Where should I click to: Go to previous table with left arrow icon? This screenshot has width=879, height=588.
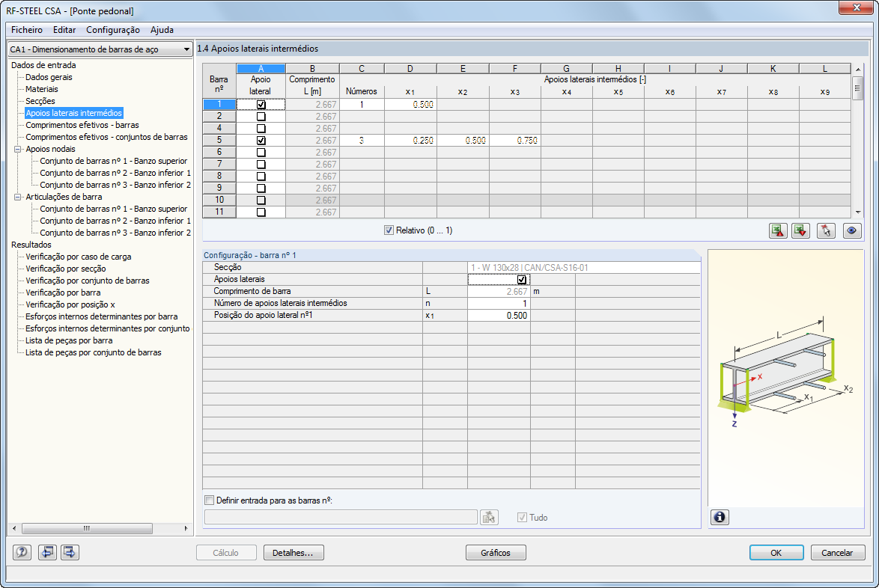[x=47, y=552]
